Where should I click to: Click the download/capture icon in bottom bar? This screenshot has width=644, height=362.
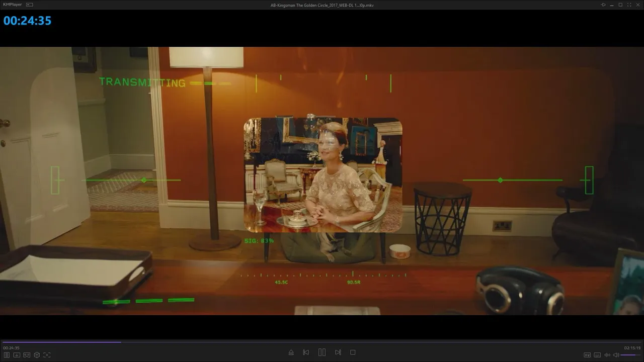17,355
